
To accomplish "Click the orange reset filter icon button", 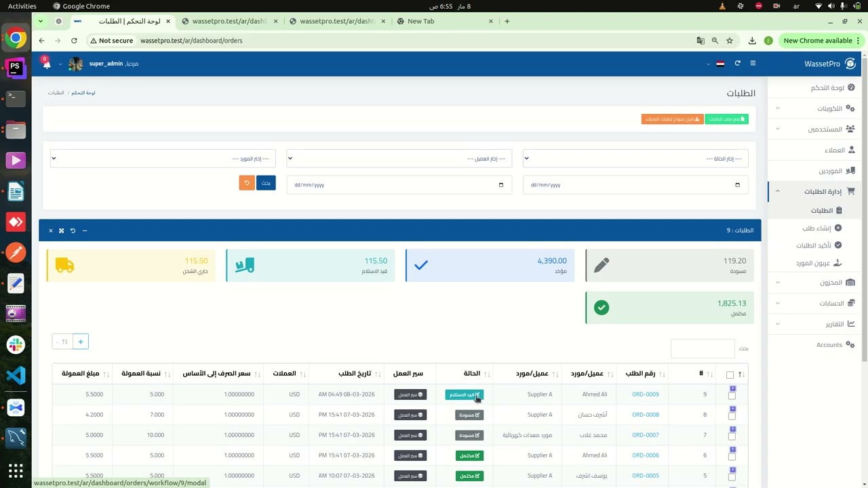I will pos(247,183).
